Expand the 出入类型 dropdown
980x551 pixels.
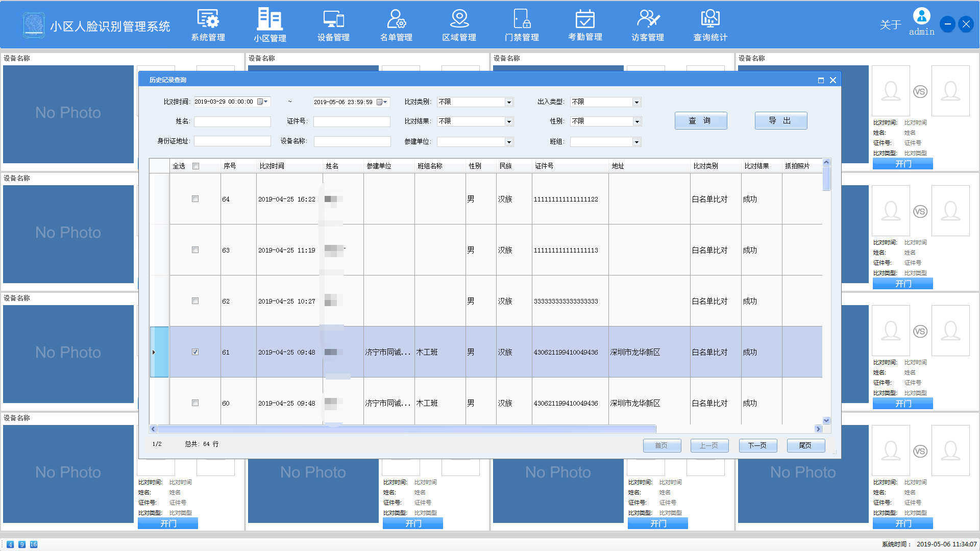click(636, 102)
